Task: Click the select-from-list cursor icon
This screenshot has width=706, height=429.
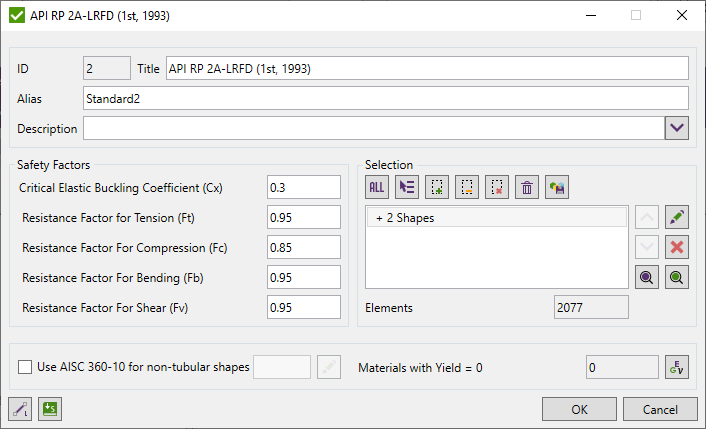Action: pos(407,186)
